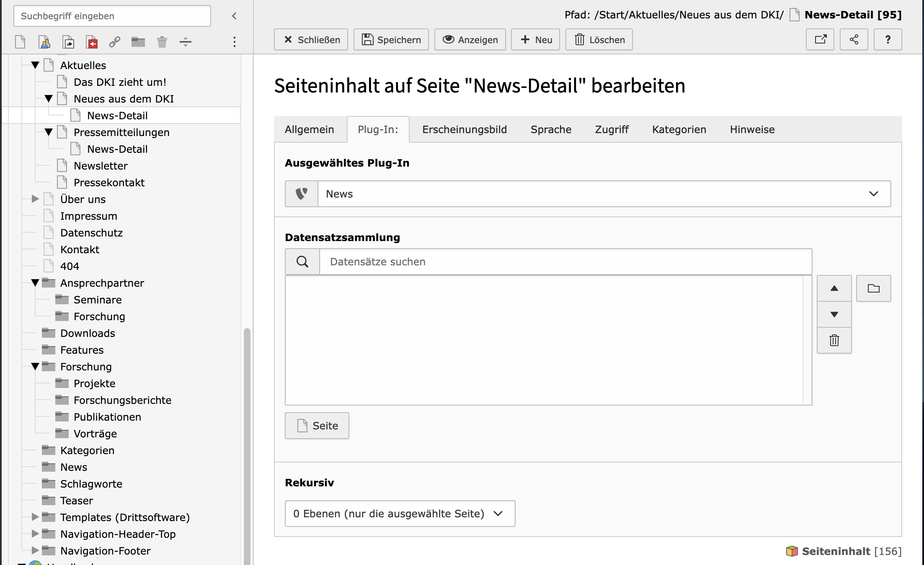Click the backend user section page icon
The height and width of the screenshot is (565, 924).
pyautogui.click(x=44, y=42)
